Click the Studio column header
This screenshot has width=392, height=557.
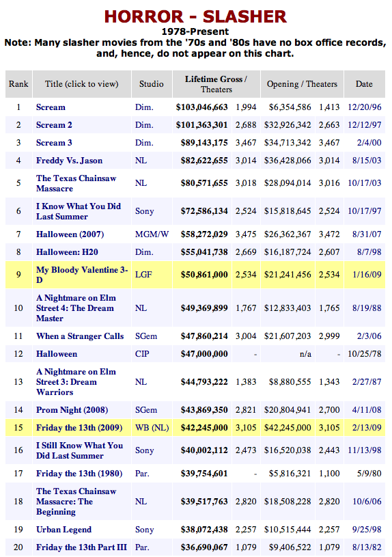[152, 84]
